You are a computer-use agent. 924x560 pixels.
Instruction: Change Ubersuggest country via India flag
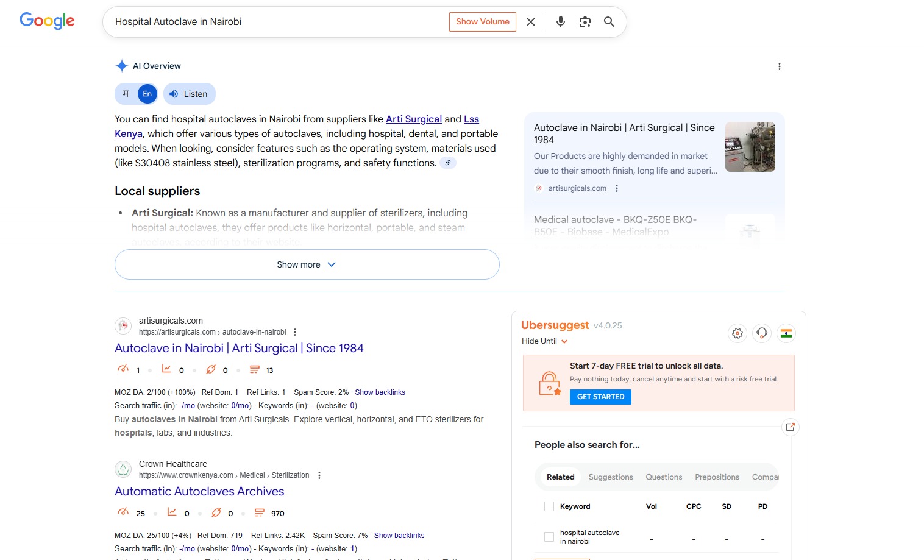coord(786,333)
